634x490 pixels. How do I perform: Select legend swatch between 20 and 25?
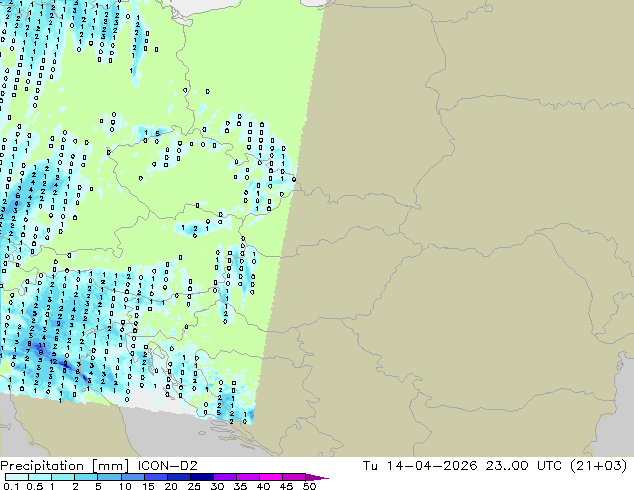(x=178, y=477)
